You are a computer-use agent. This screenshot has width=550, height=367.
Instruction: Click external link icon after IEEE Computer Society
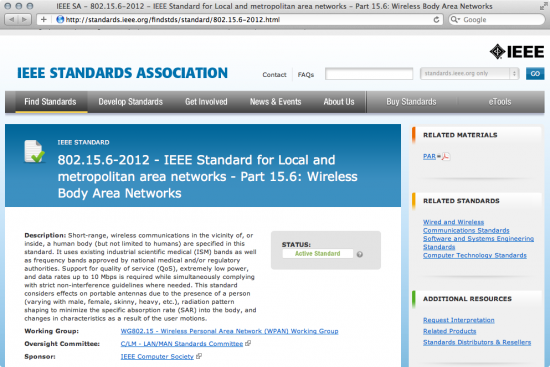[x=199, y=356]
